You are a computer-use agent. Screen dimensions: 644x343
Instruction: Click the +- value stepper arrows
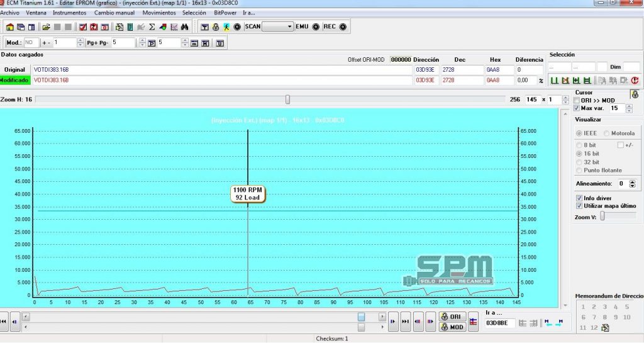point(80,43)
